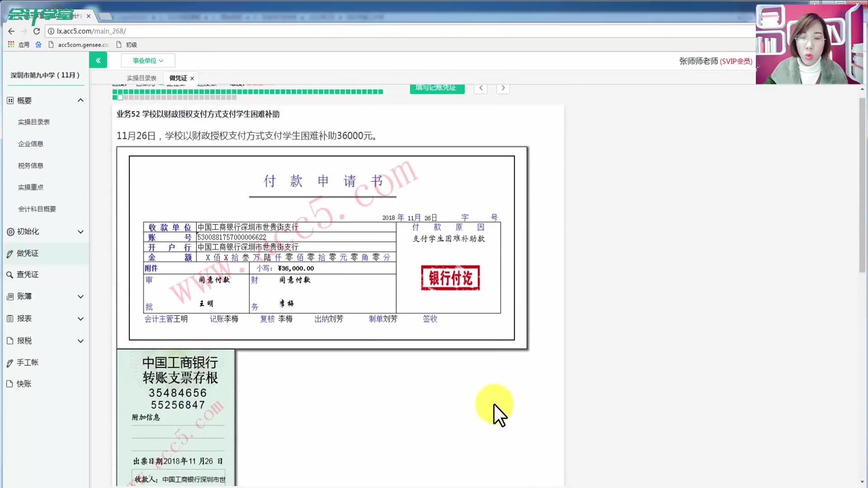Click the 填写记账凭证 green button

coord(437,88)
